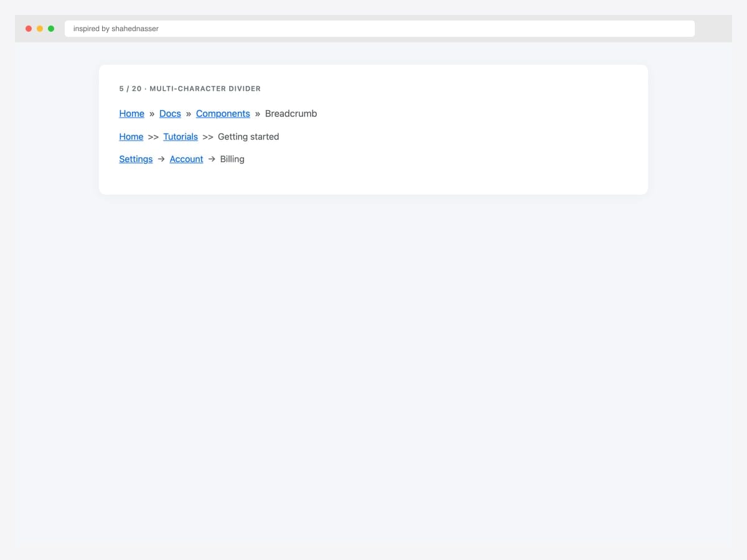
Task: Click the address bar reading 'inspired by shahednasser'
Action: pyautogui.click(x=380, y=29)
